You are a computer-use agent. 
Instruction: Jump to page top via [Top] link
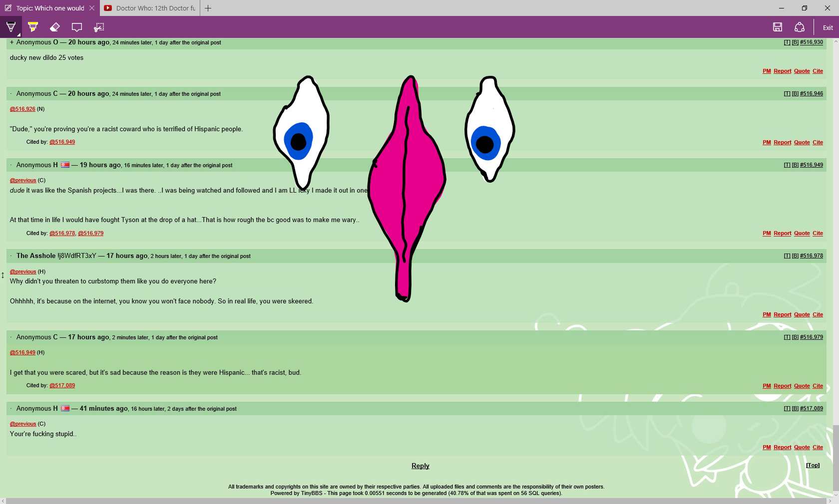coord(813,465)
